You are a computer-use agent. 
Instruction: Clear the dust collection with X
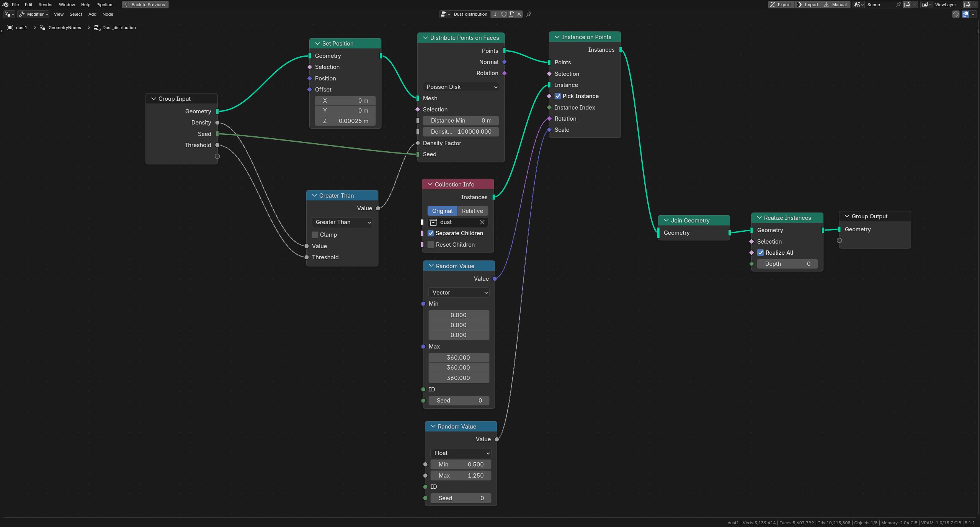point(482,222)
